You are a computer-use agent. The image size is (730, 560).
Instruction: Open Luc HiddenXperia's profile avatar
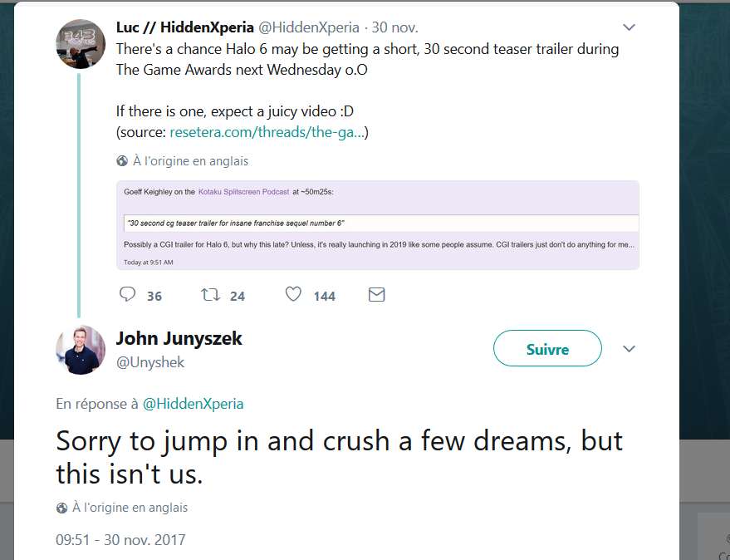[80, 43]
